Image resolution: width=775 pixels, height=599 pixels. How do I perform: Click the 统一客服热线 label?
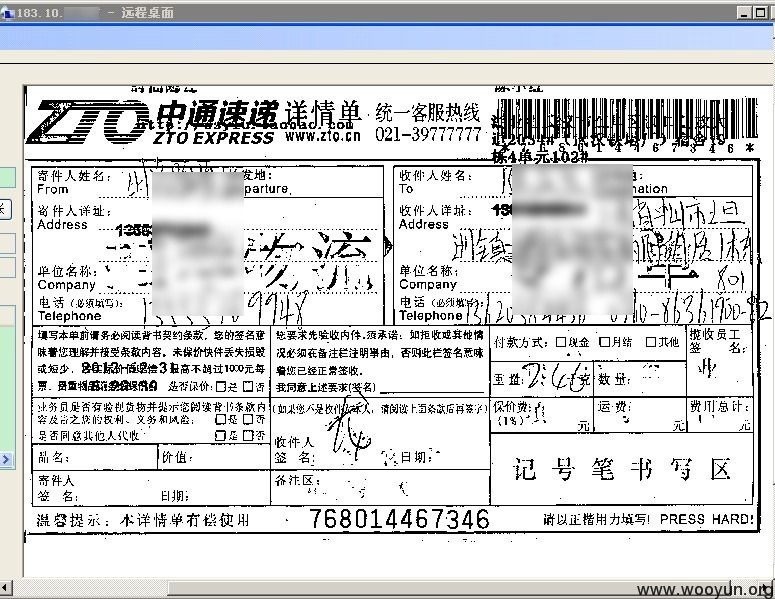coord(428,113)
